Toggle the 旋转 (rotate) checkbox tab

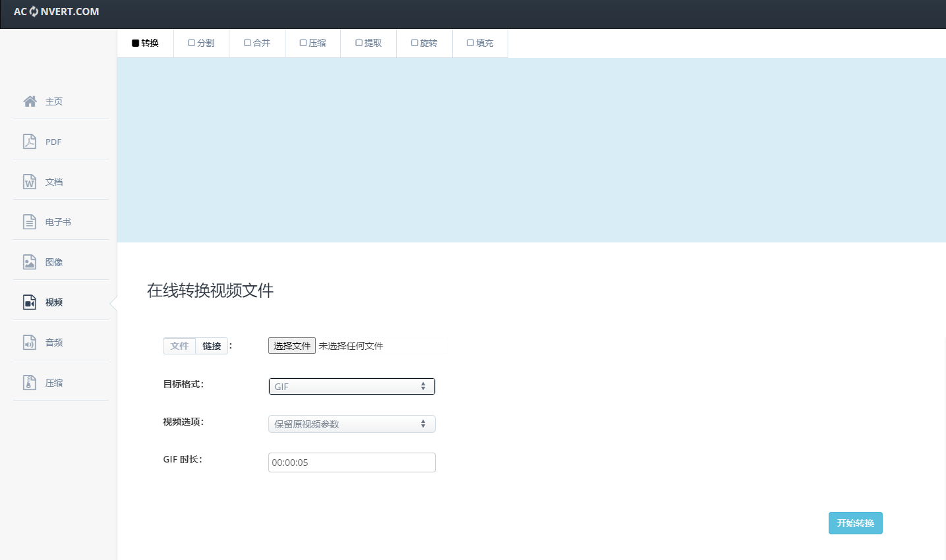tap(424, 43)
